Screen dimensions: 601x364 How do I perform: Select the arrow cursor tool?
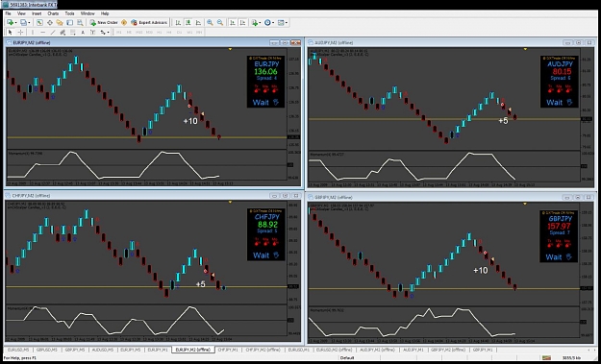10,33
